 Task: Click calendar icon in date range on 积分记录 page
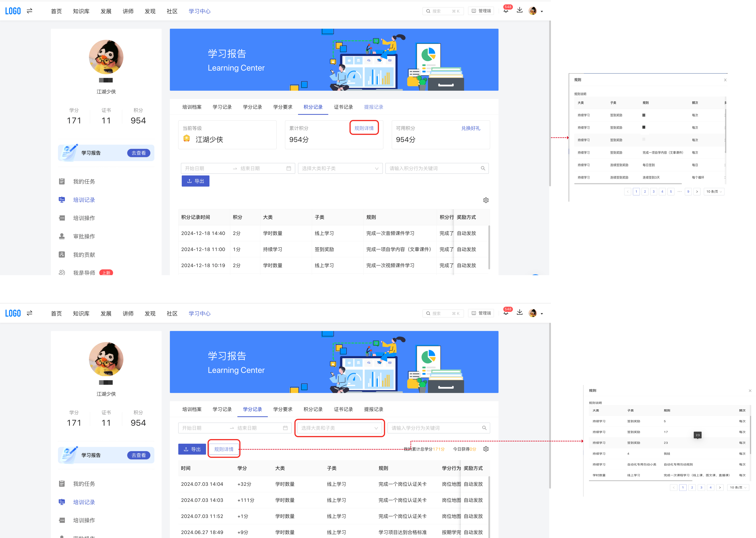[x=289, y=168]
